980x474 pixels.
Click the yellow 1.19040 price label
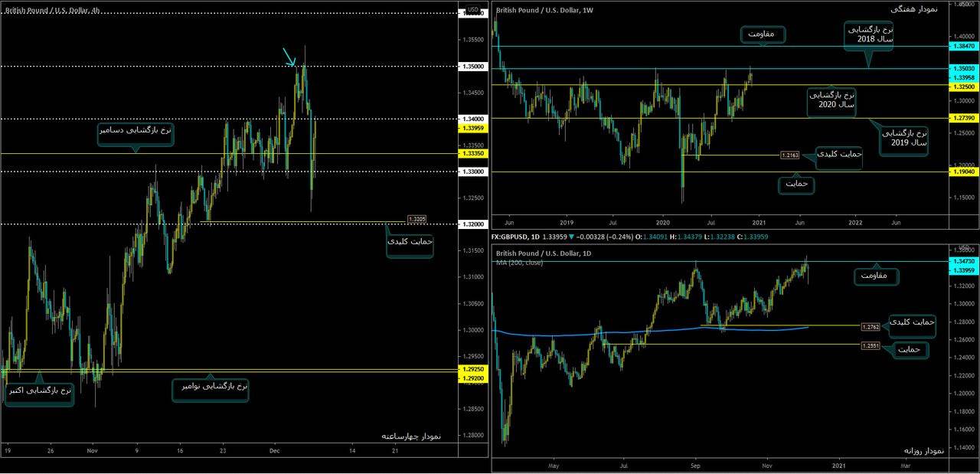click(x=962, y=172)
